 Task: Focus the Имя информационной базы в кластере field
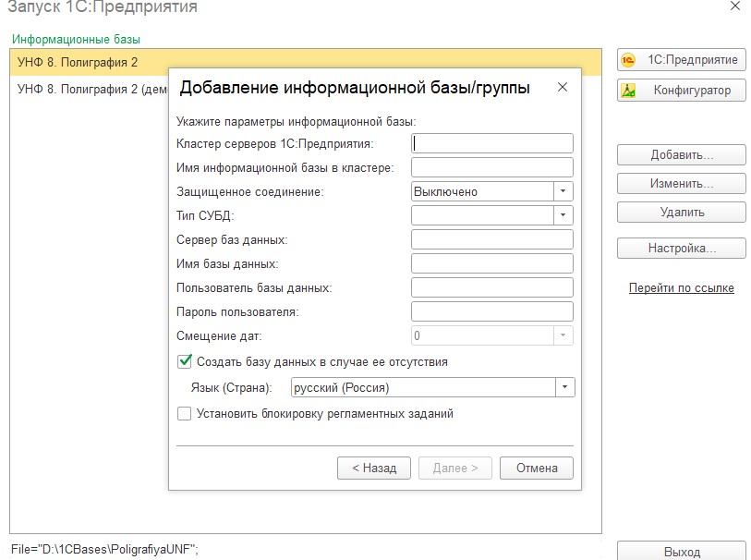491,167
